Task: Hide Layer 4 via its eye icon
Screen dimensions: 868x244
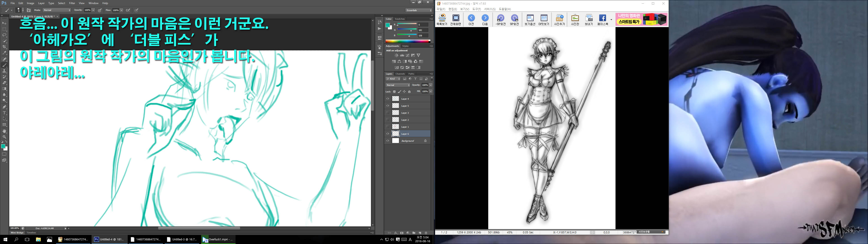Action: coord(387,99)
